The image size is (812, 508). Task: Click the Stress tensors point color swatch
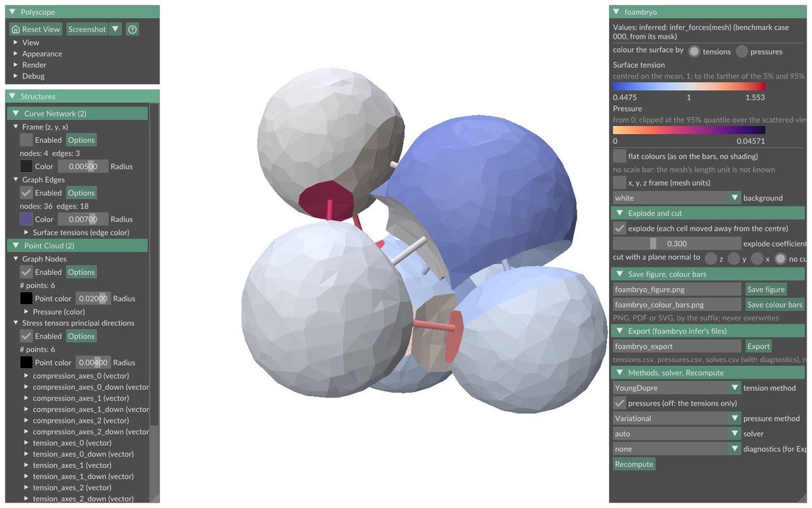(26, 362)
